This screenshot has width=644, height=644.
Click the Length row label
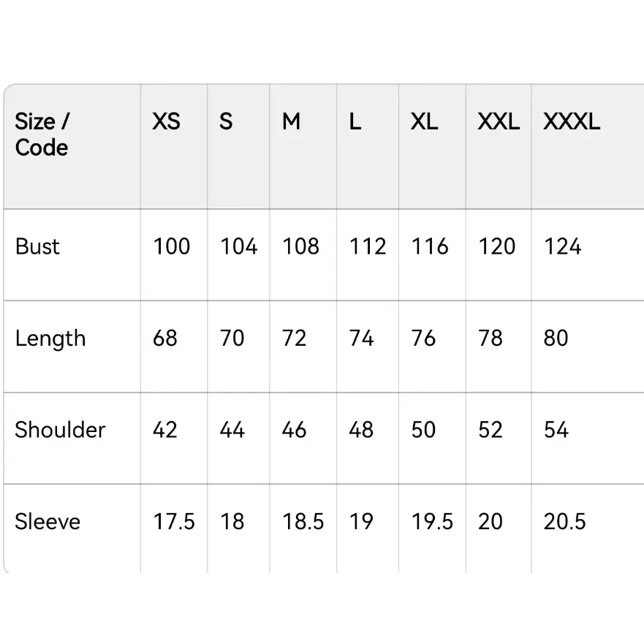(50, 338)
